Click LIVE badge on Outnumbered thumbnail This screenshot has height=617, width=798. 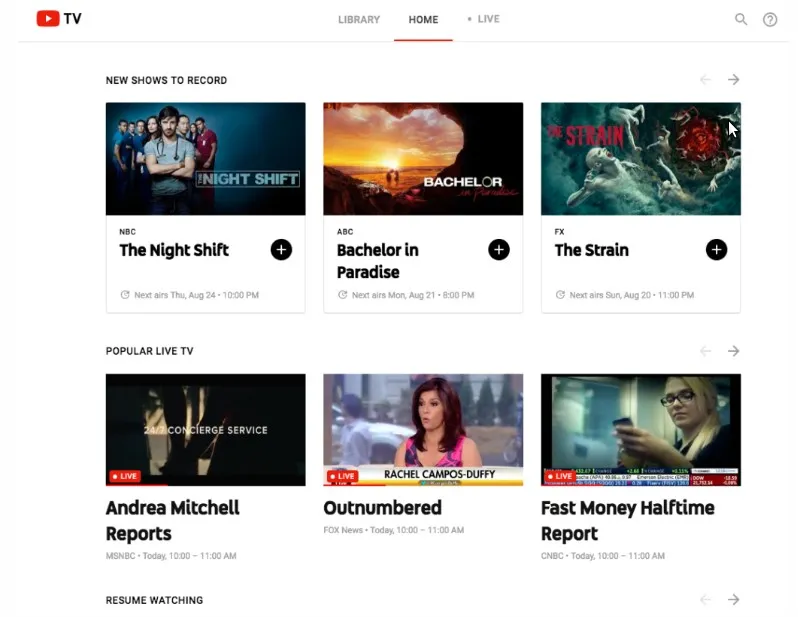coord(343,476)
